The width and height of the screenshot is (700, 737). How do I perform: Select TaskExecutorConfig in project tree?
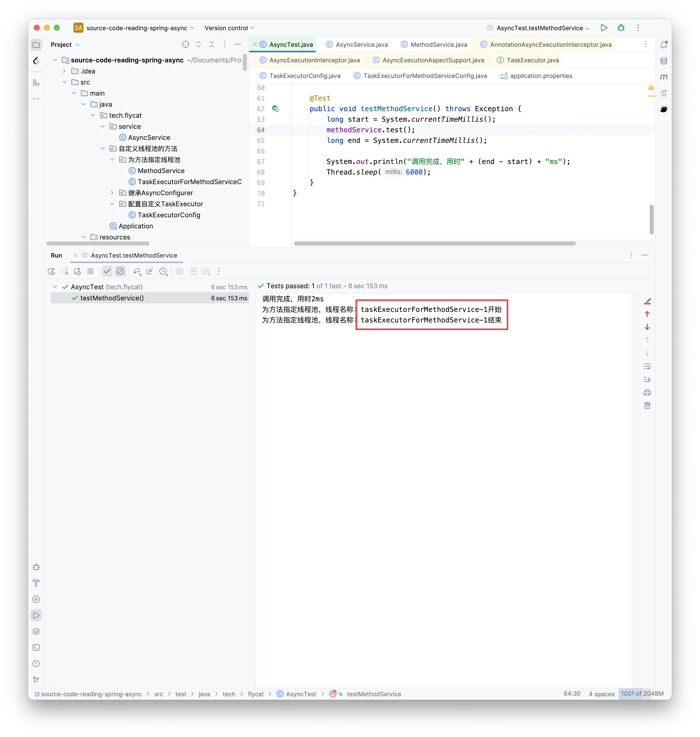[169, 215]
